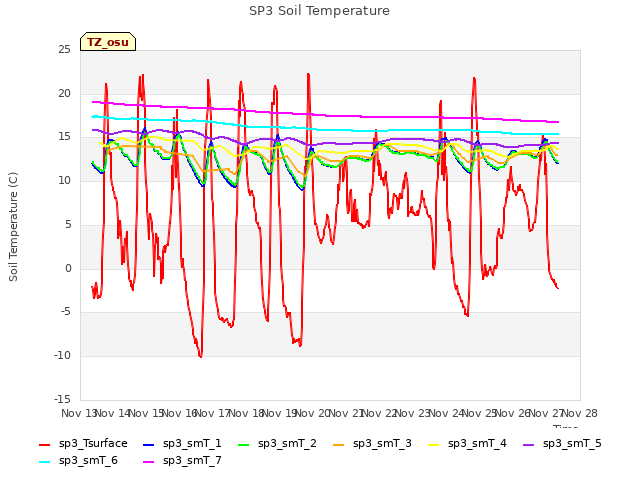Click the SP3 Soil Temperature chart title

[x=319, y=11]
